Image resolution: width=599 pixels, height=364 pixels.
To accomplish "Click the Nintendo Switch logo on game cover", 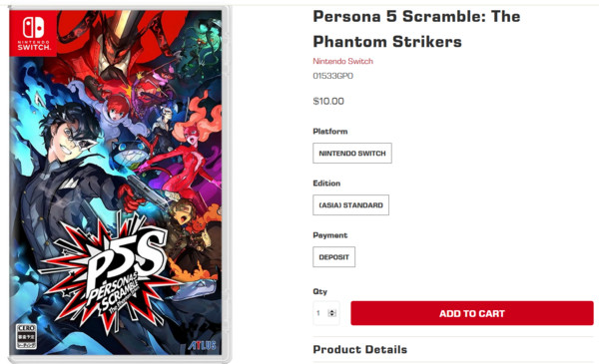I will coord(33,34).
